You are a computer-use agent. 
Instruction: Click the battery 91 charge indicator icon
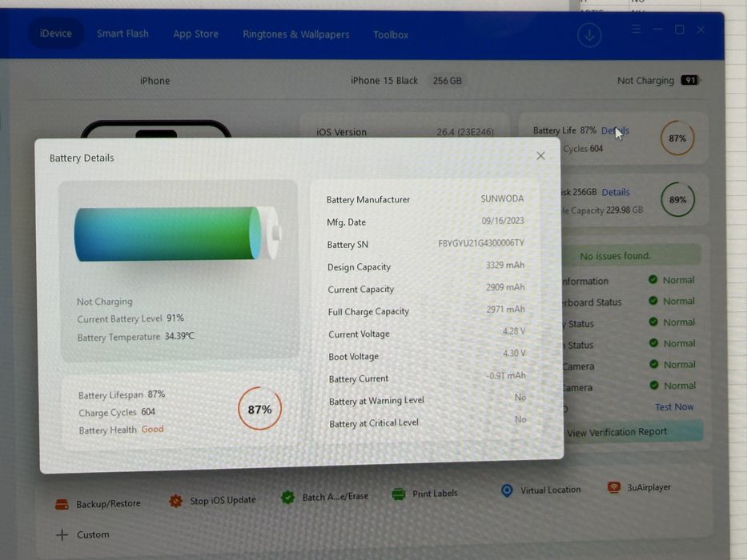click(691, 80)
